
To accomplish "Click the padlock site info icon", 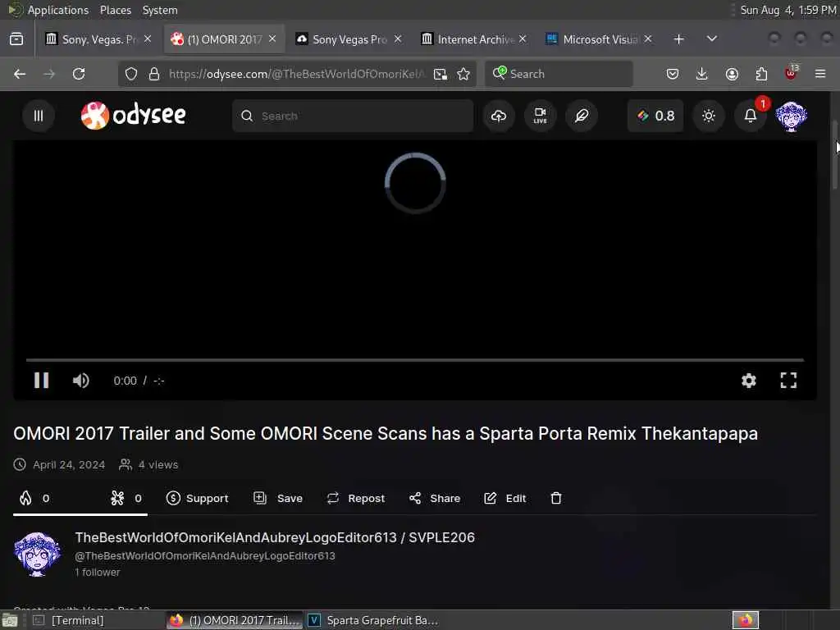I will click(154, 74).
